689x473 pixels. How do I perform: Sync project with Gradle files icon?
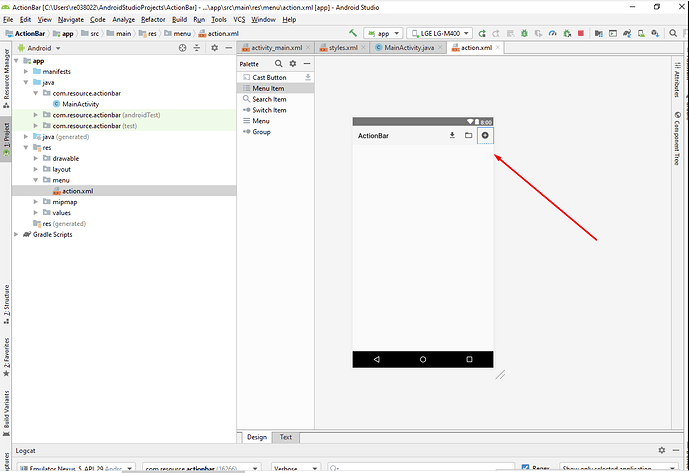(627, 33)
